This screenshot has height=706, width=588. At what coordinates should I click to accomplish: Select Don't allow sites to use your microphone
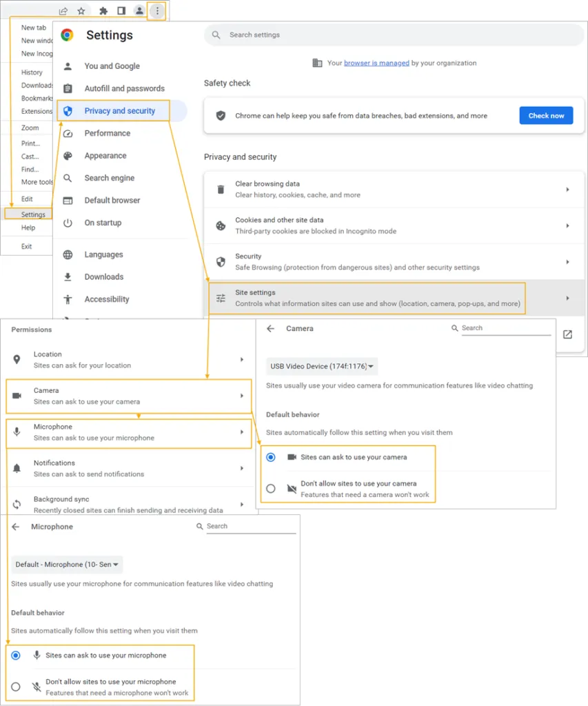click(x=16, y=687)
